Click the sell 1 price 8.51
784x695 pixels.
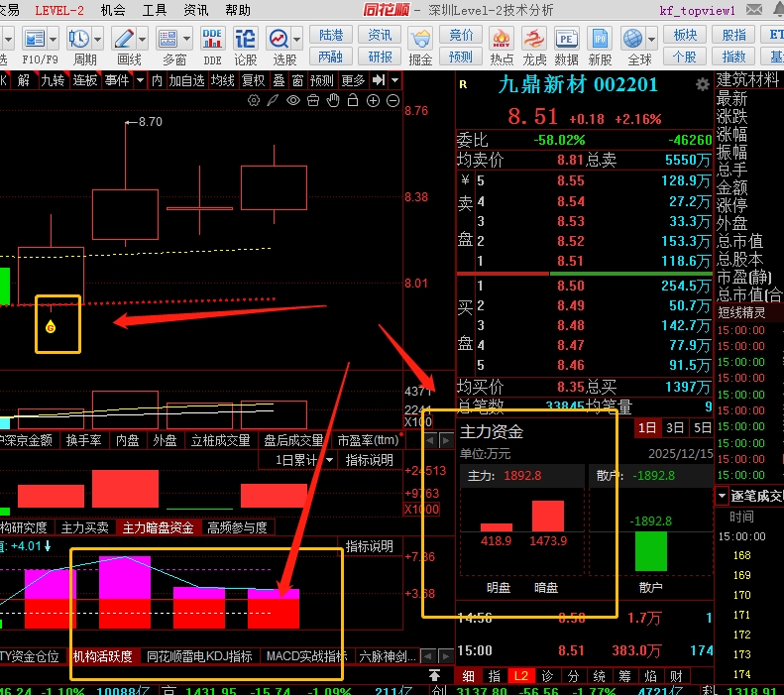[x=570, y=261]
